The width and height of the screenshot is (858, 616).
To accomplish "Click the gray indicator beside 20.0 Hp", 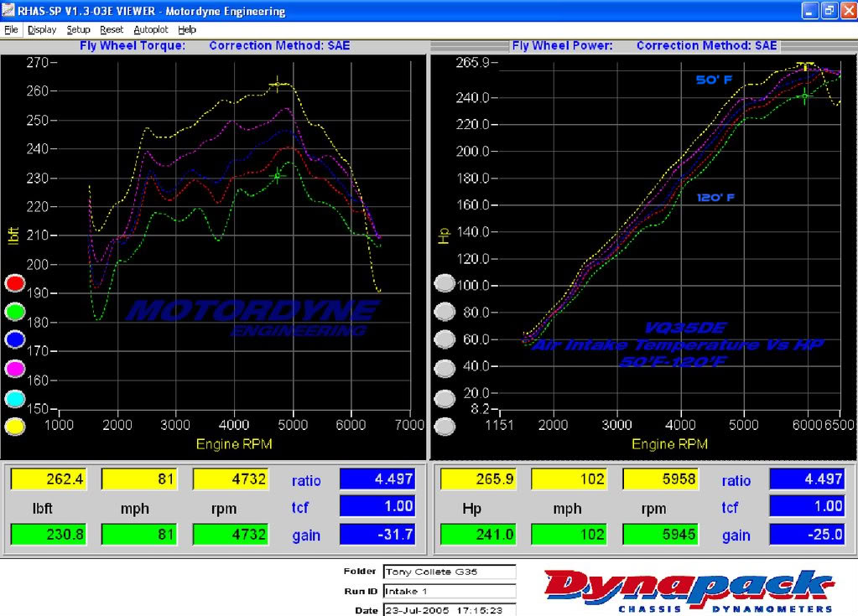I will pyautogui.click(x=445, y=398).
